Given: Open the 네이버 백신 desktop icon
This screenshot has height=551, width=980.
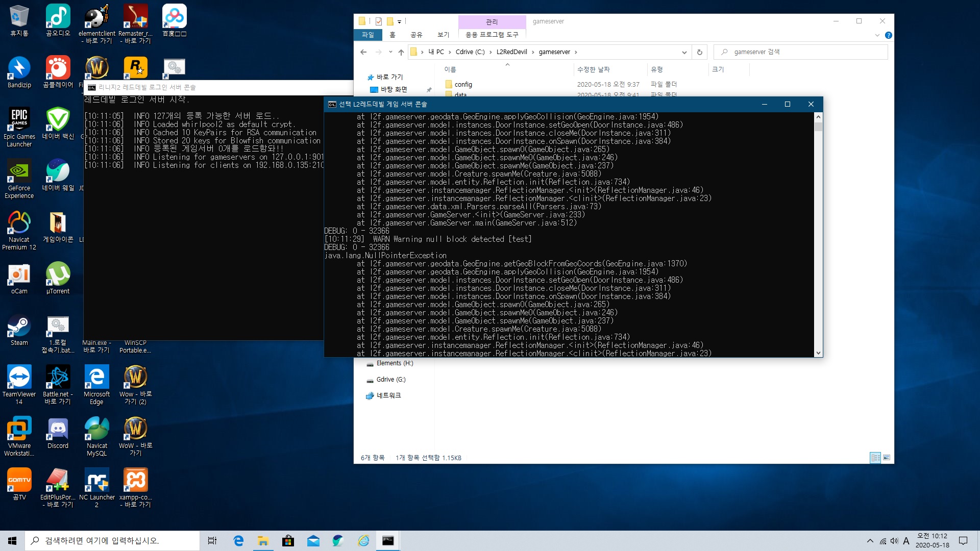Looking at the screenshot, I should 58,123.
